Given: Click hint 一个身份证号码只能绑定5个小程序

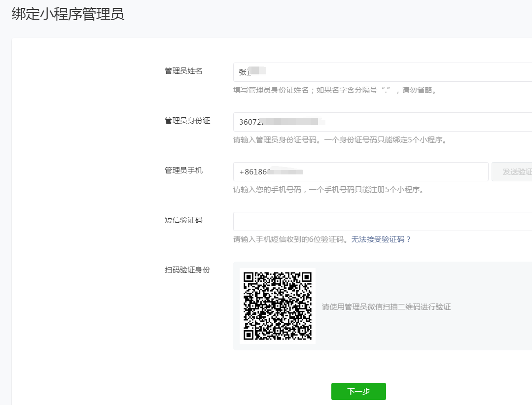Looking at the screenshot, I should pyautogui.click(x=386, y=139).
